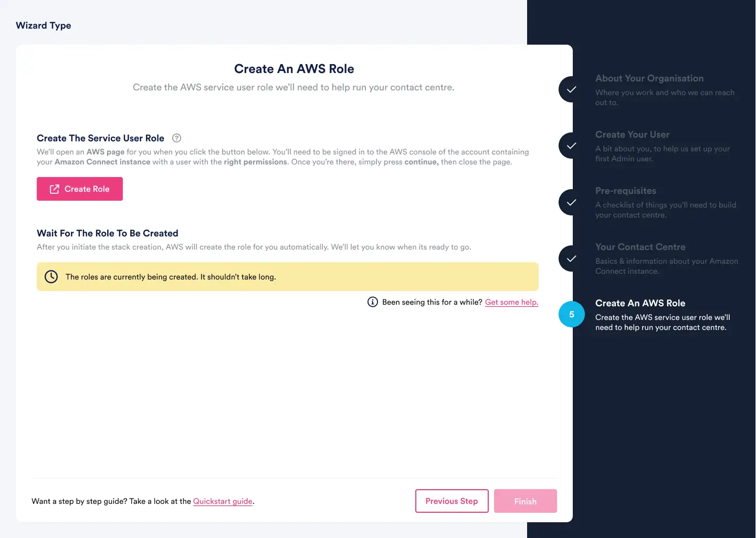Click the info icon beside 'Been seeing this'
The height and width of the screenshot is (538, 756).
point(373,302)
